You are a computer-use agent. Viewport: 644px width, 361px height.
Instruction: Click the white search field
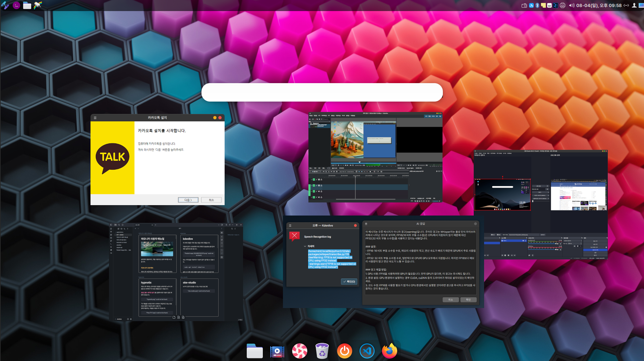(x=322, y=92)
